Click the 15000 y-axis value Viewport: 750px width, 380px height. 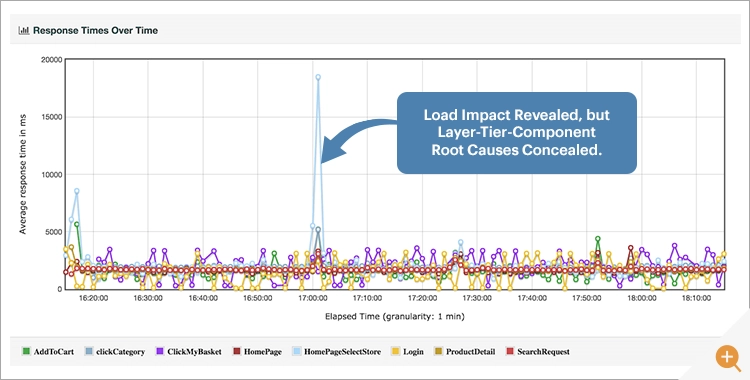52,117
